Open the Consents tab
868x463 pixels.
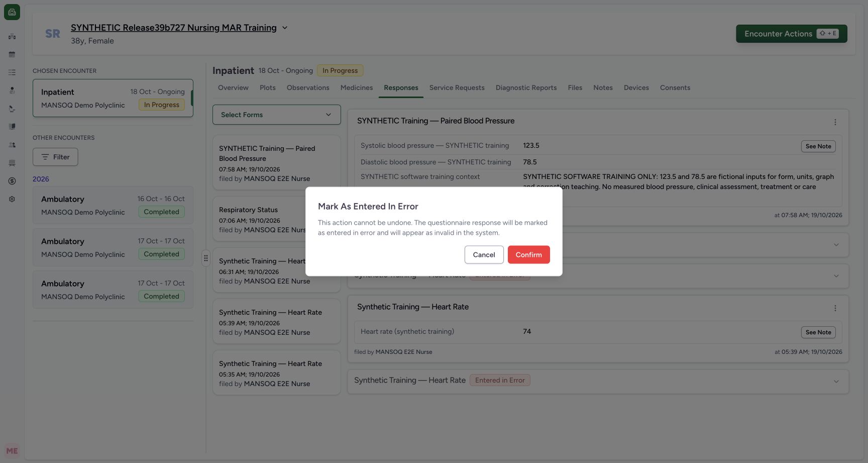tap(675, 87)
